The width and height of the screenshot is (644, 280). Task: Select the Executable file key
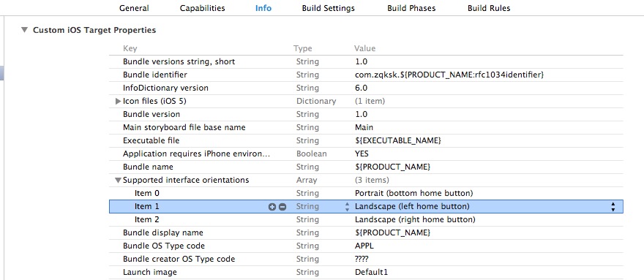(151, 140)
